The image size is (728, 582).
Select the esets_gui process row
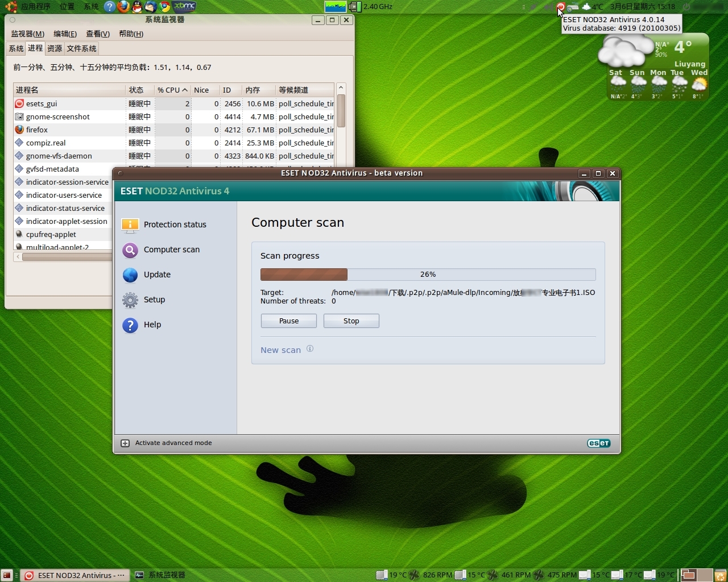pyautogui.click(x=173, y=103)
